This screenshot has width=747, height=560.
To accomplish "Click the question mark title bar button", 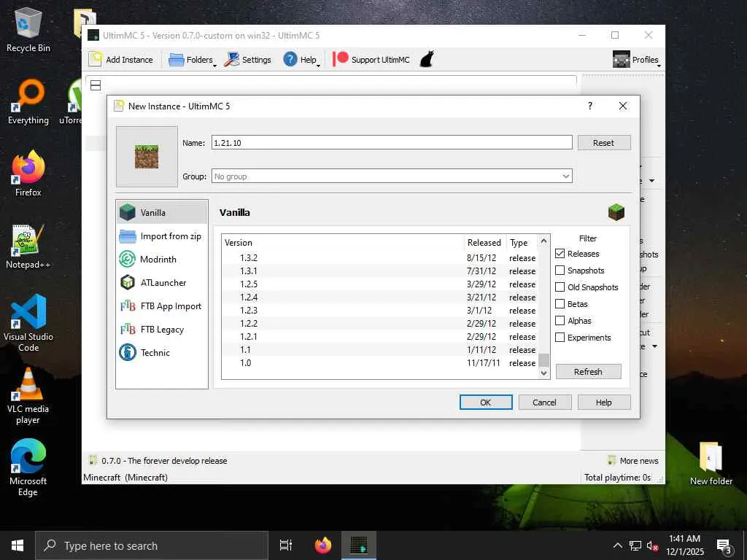I will [590, 106].
